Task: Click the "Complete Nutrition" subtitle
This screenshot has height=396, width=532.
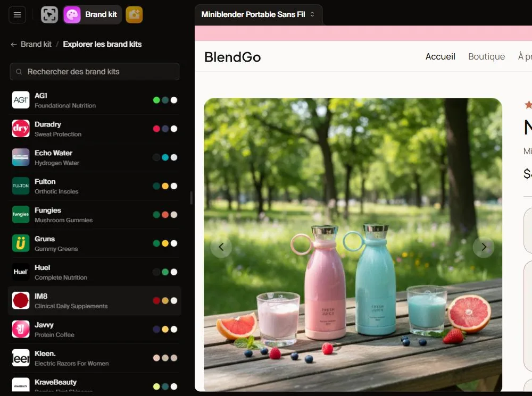Action: tap(61, 277)
